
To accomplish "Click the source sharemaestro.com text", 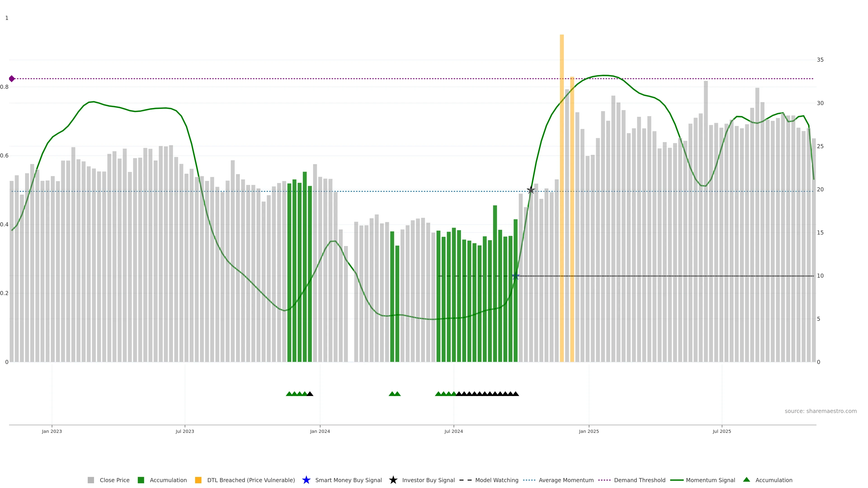I will [821, 411].
